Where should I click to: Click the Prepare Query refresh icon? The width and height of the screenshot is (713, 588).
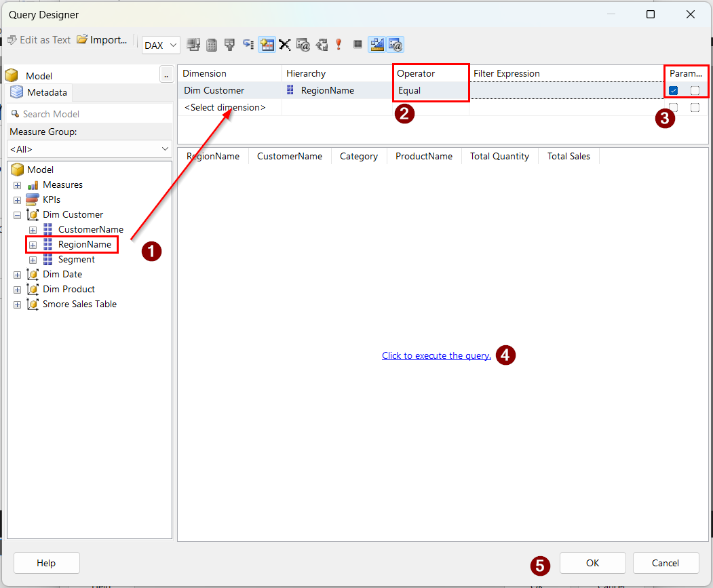click(x=322, y=45)
